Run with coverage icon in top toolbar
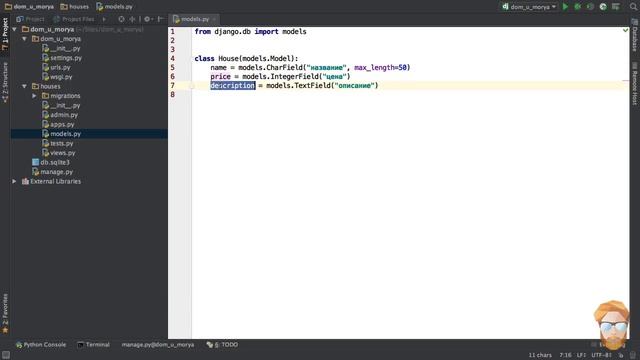 coord(590,7)
